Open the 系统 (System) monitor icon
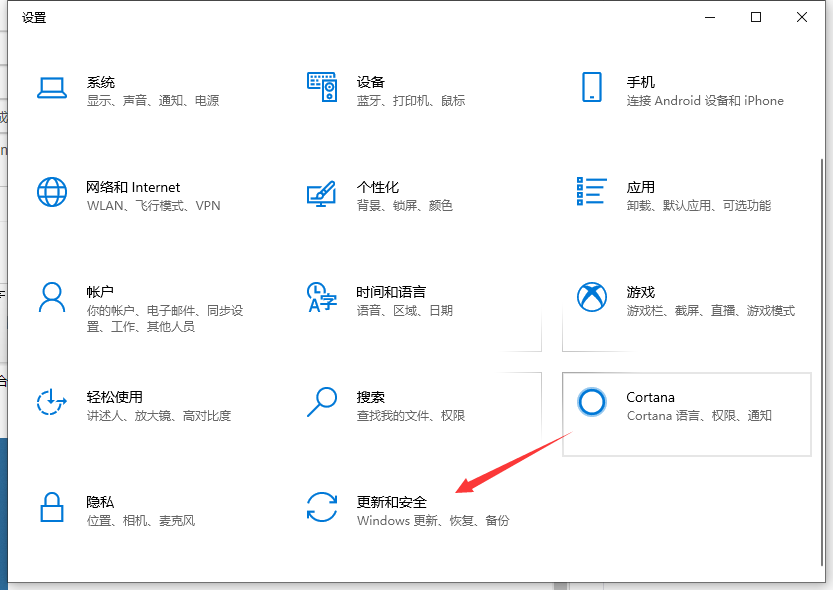Screen dimensions: 833x590 click(x=52, y=88)
